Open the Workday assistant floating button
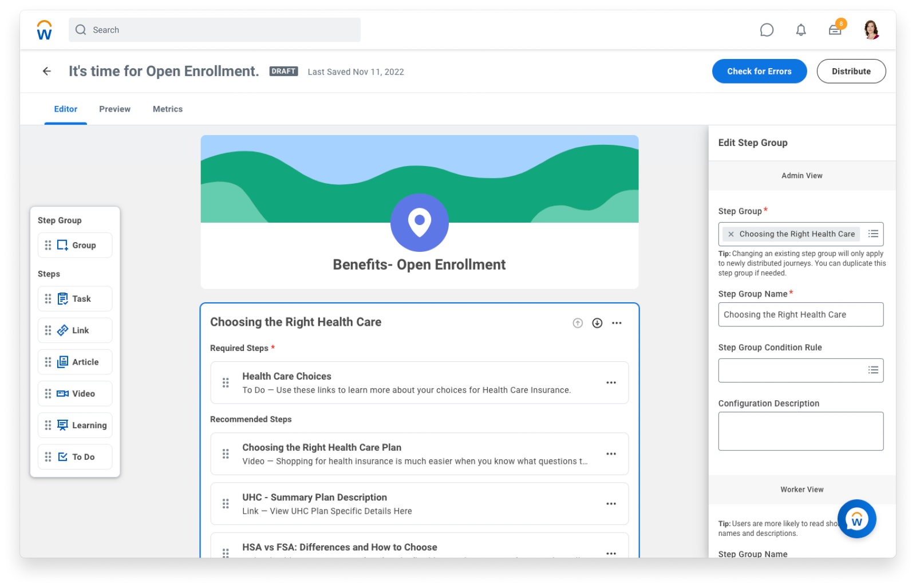The image size is (916, 588). 856,519
